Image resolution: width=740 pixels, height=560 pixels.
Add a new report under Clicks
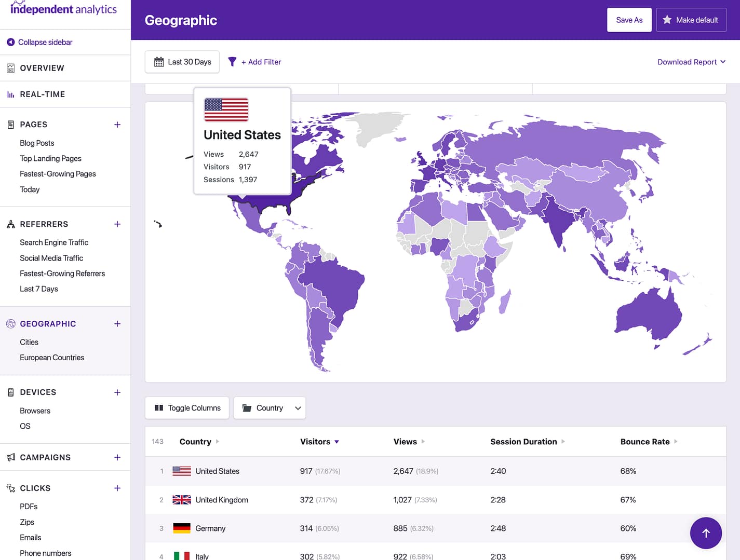coord(117,488)
